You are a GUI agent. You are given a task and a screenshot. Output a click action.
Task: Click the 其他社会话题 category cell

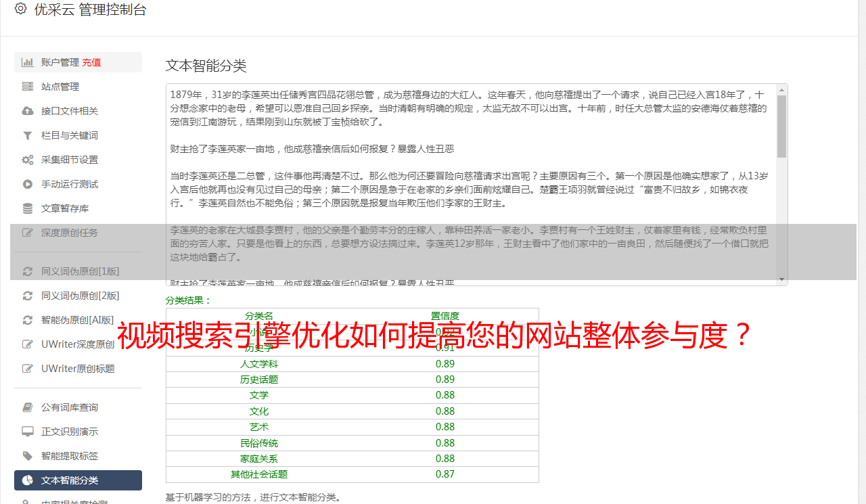pyautogui.click(x=259, y=474)
